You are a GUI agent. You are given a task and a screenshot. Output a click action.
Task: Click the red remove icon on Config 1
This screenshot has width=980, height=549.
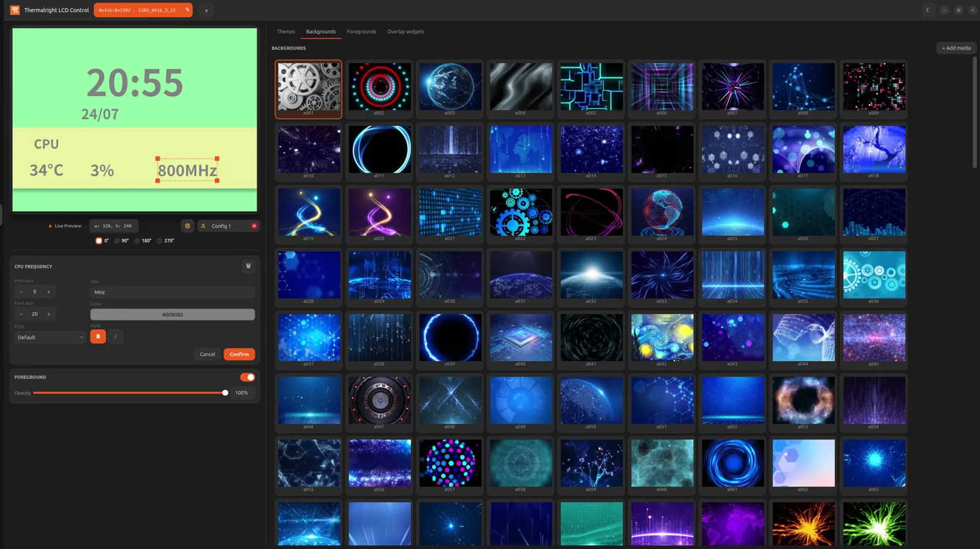click(x=254, y=226)
